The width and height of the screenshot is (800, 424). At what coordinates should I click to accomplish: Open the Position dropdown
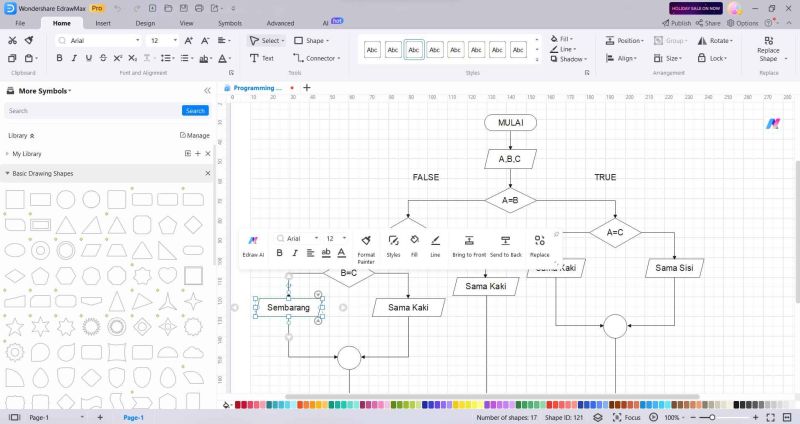click(624, 40)
